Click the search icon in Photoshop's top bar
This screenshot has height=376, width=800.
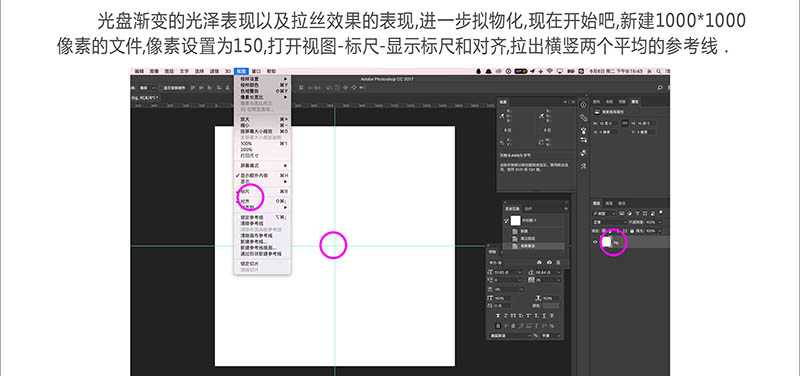(x=660, y=88)
